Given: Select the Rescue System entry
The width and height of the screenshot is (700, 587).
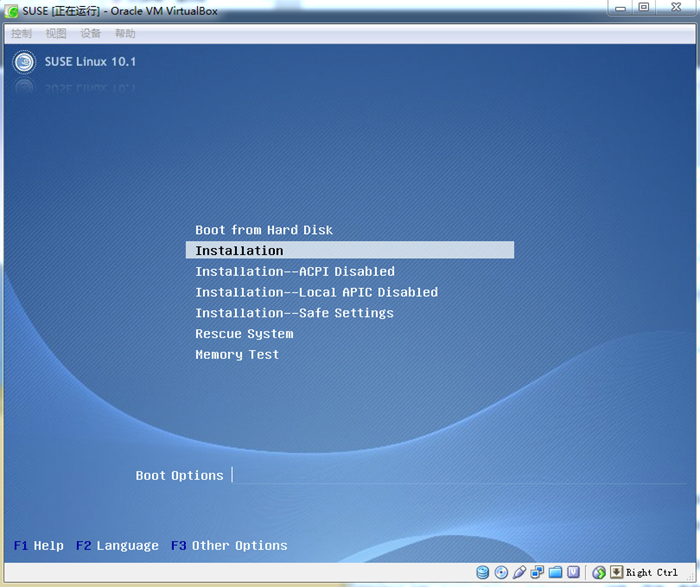Looking at the screenshot, I should point(244,334).
